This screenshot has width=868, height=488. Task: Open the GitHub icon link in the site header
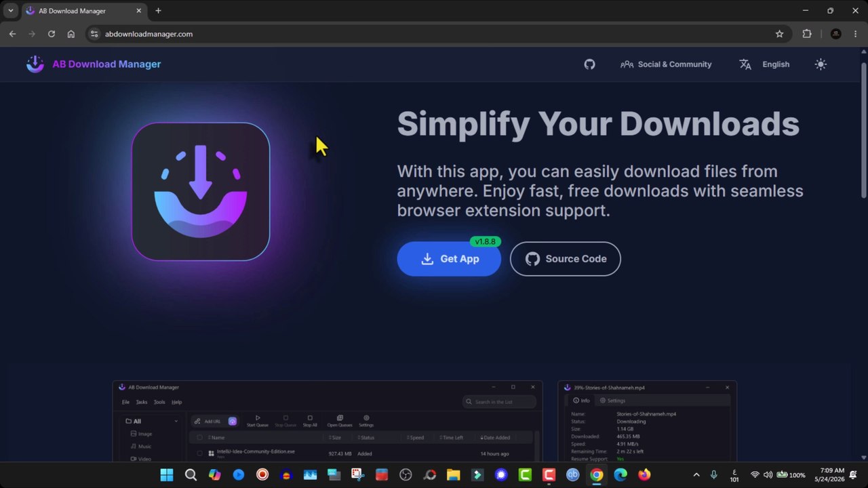pyautogui.click(x=589, y=64)
